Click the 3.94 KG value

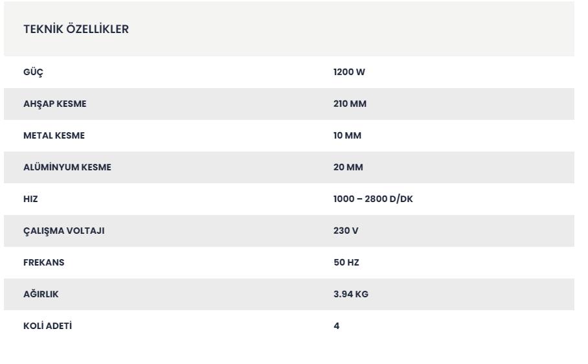[351, 294]
